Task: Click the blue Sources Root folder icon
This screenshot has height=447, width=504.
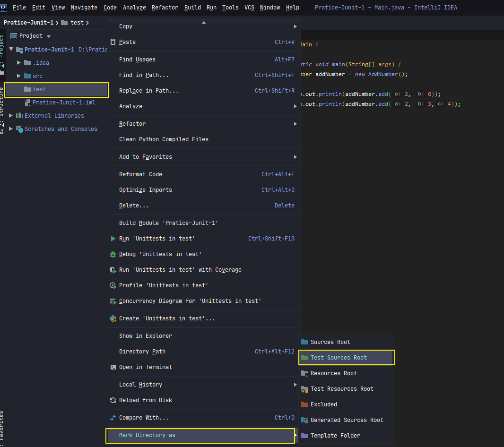Action: [x=304, y=342]
